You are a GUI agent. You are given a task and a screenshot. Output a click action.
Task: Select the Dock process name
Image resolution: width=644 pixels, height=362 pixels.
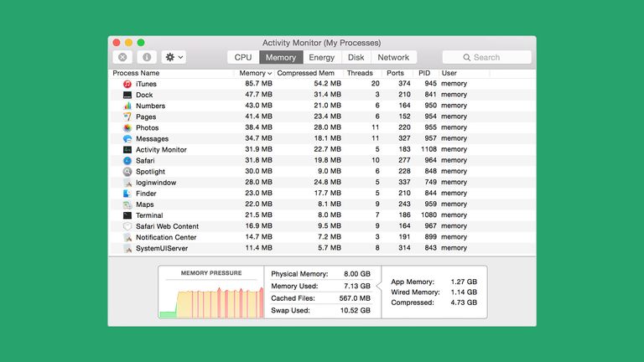[144, 95]
